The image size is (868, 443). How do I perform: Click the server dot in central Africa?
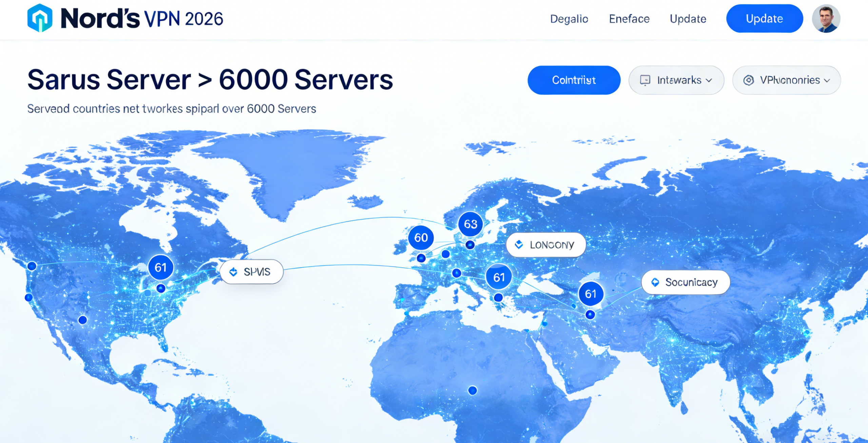(x=472, y=390)
